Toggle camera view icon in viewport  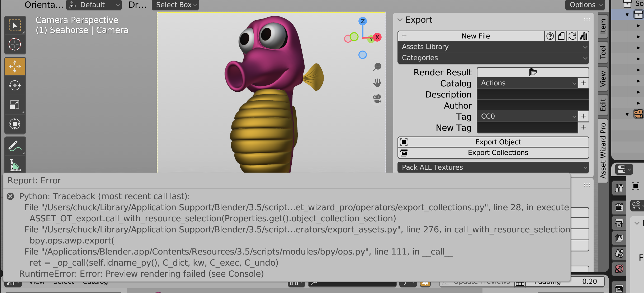[x=377, y=99]
